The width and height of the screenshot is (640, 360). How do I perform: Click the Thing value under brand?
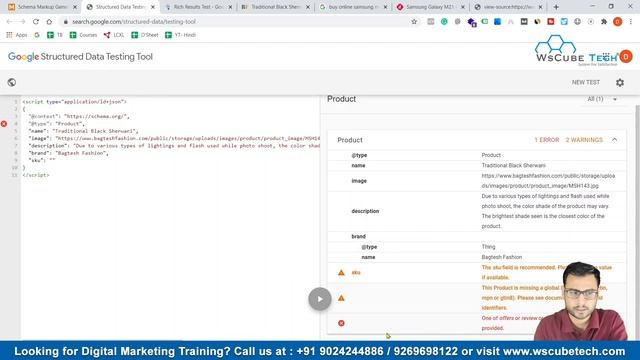488,247
